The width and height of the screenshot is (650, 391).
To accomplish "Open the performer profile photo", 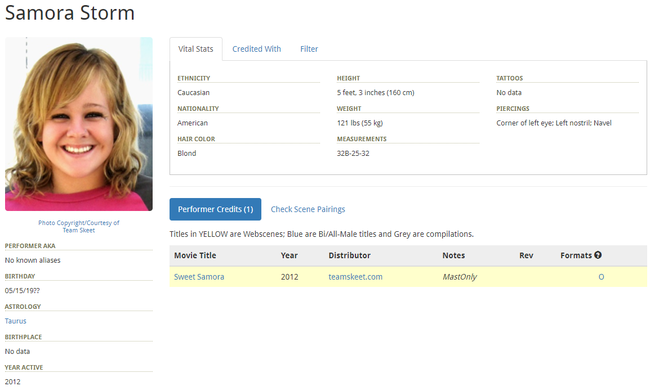I will [x=79, y=124].
